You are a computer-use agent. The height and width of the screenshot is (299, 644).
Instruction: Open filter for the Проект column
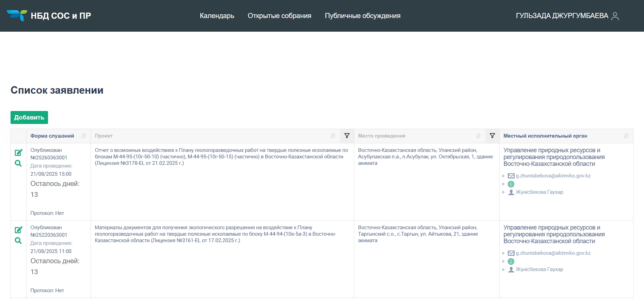point(347,136)
